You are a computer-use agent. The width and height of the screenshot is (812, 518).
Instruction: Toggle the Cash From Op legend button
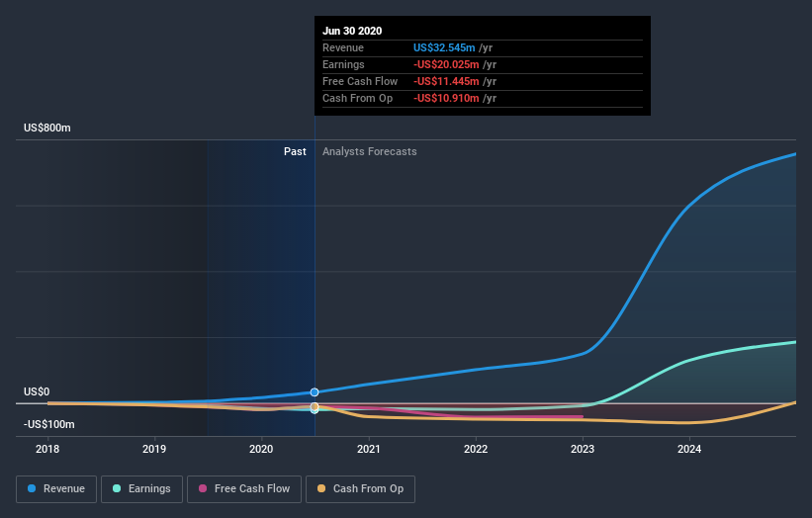coord(360,489)
